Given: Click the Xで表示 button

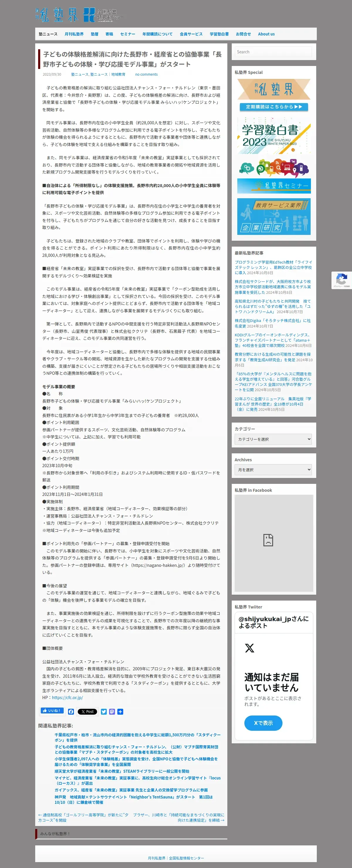Looking at the screenshot, I should pos(263,723).
